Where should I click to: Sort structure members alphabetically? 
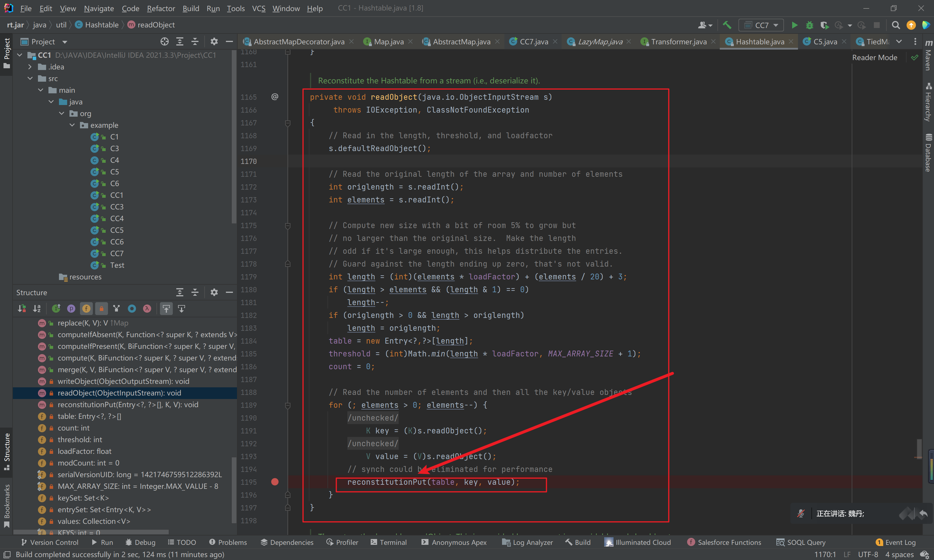pos(36,309)
